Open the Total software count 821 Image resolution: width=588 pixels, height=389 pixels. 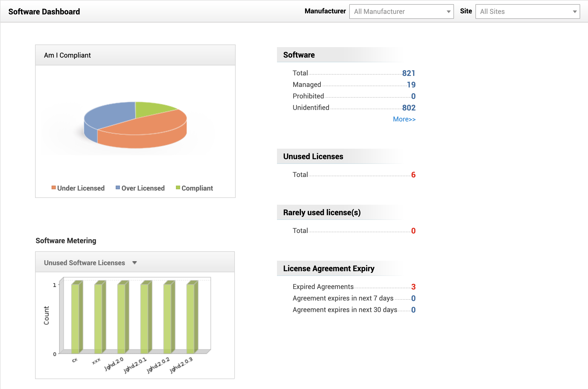pyautogui.click(x=409, y=73)
